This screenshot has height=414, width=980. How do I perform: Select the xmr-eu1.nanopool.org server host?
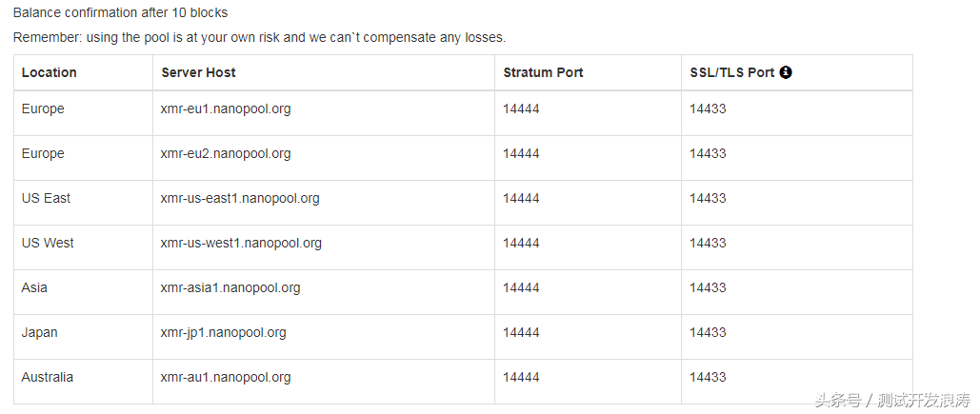(x=225, y=109)
